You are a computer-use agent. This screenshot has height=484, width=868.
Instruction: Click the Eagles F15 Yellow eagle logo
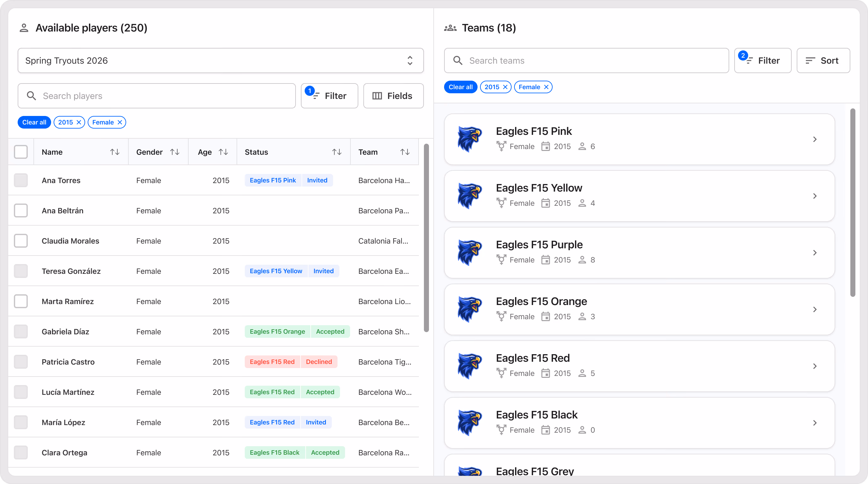pyautogui.click(x=470, y=196)
